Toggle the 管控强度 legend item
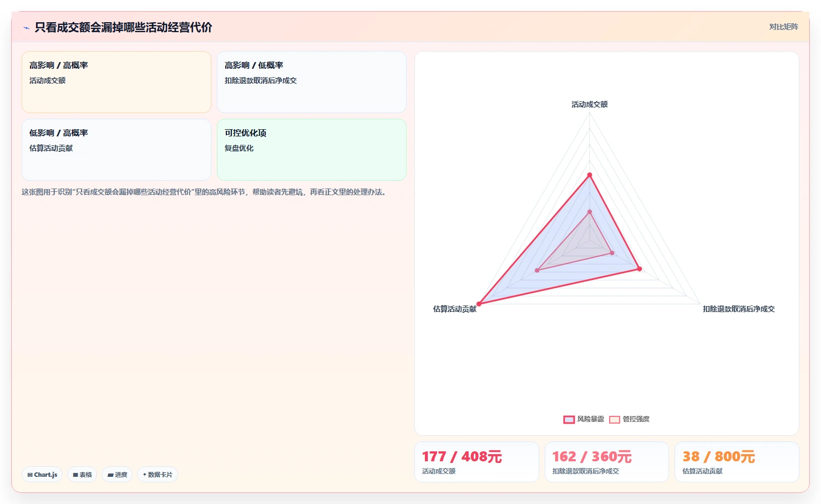821x504 pixels. (629, 419)
